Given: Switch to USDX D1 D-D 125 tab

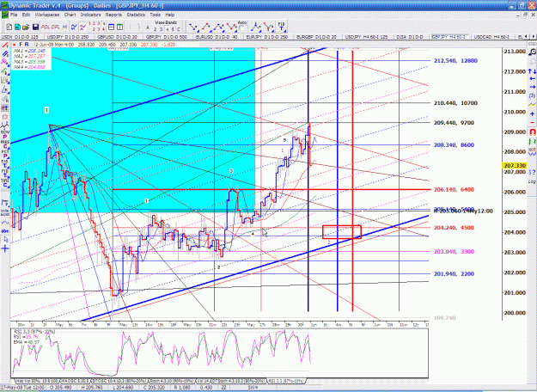Looking at the screenshot, I should (x=21, y=37).
